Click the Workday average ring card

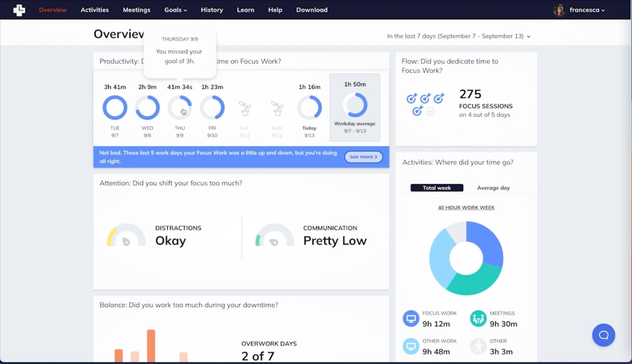point(355,108)
